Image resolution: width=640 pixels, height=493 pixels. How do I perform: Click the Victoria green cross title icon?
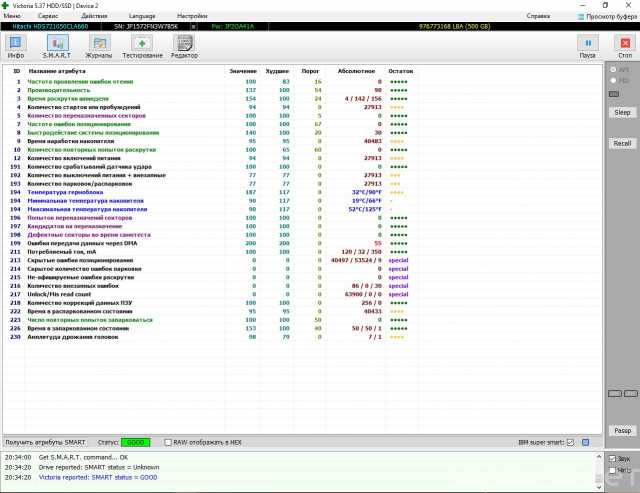(x=5, y=5)
